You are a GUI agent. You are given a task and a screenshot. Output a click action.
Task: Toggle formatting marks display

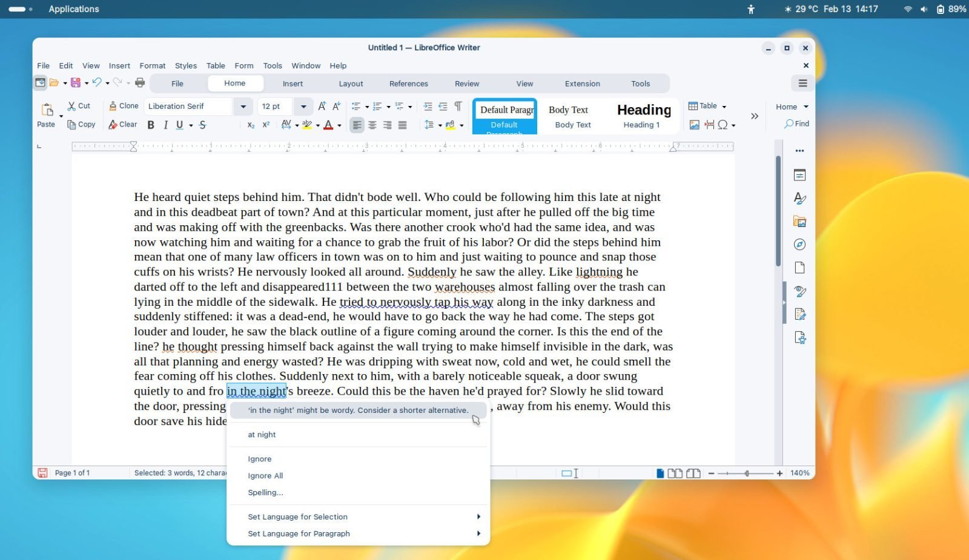click(457, 106)
